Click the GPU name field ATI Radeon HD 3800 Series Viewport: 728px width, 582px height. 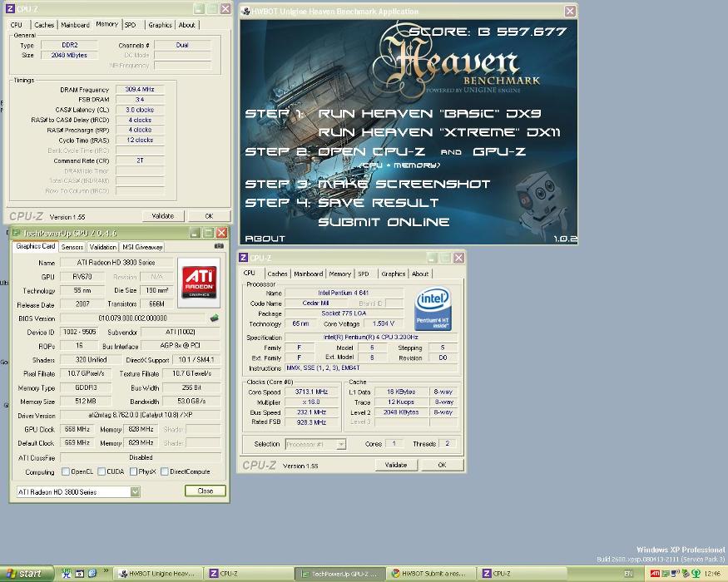point(116,262)
